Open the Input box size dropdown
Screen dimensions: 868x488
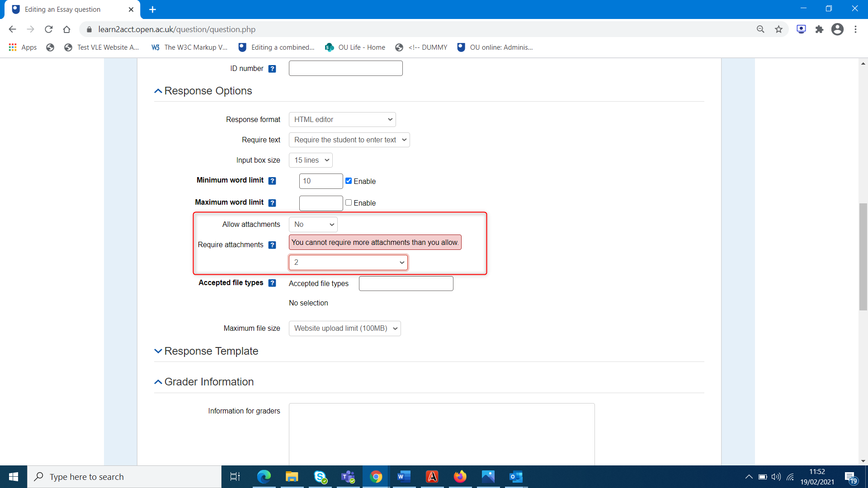311,160
